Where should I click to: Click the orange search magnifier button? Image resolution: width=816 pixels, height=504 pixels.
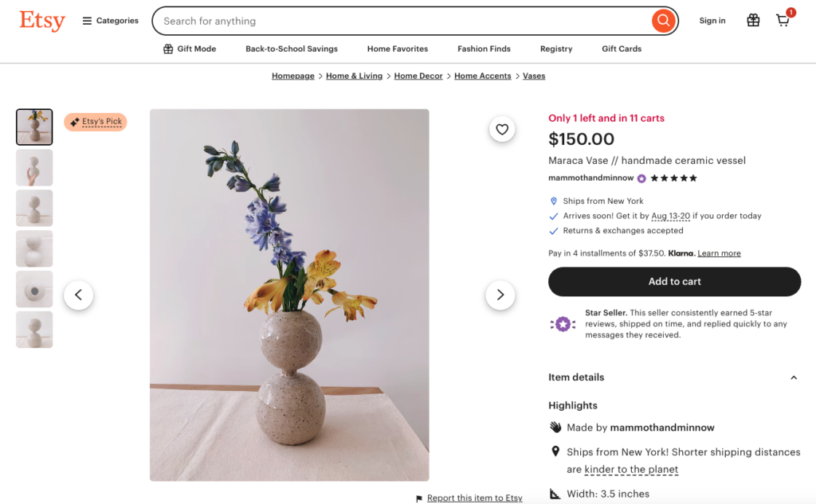tap(663, 21)
